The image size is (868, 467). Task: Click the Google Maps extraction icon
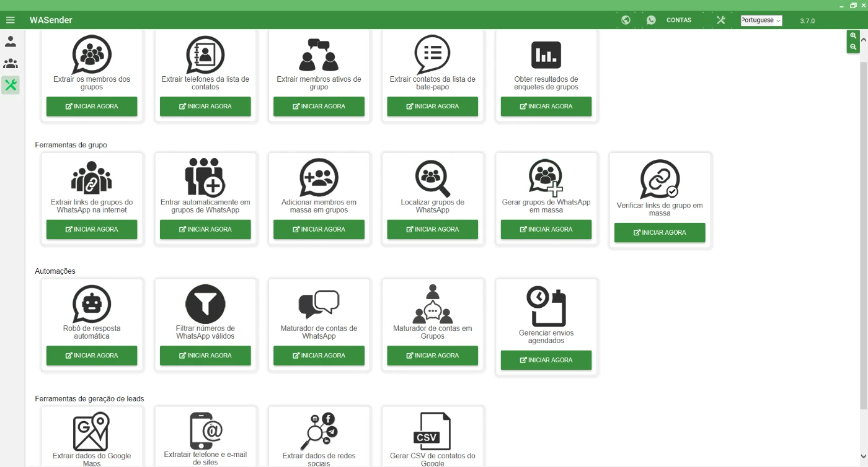point(92,431)
